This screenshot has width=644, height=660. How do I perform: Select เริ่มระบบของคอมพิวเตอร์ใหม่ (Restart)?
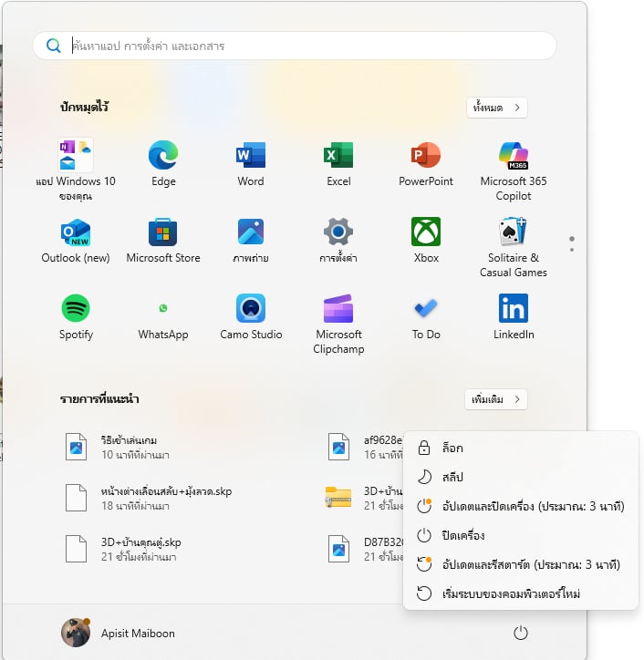(x=521, y=593)
